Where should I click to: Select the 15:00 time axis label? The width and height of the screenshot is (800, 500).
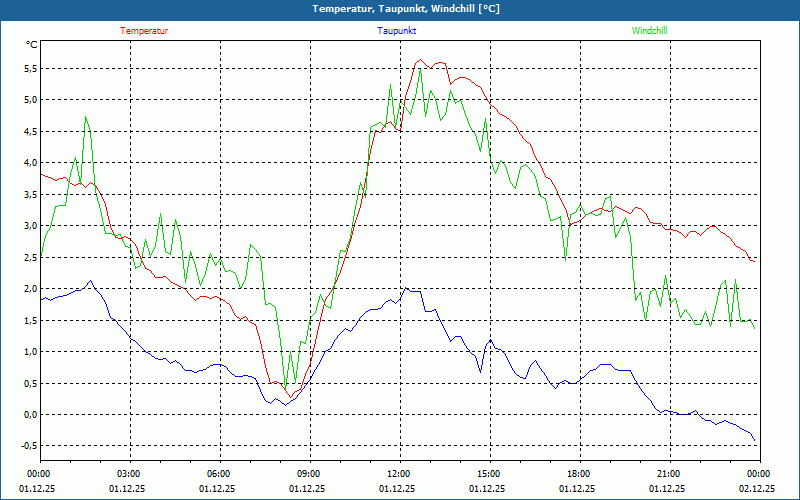tap(488, 474)
